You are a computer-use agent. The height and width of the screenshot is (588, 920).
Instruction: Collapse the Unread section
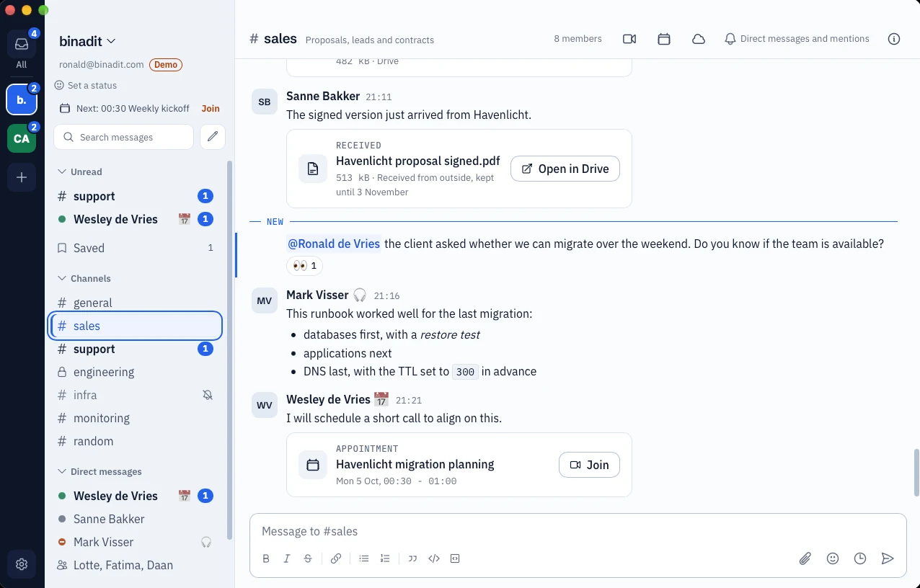(80, 171)
